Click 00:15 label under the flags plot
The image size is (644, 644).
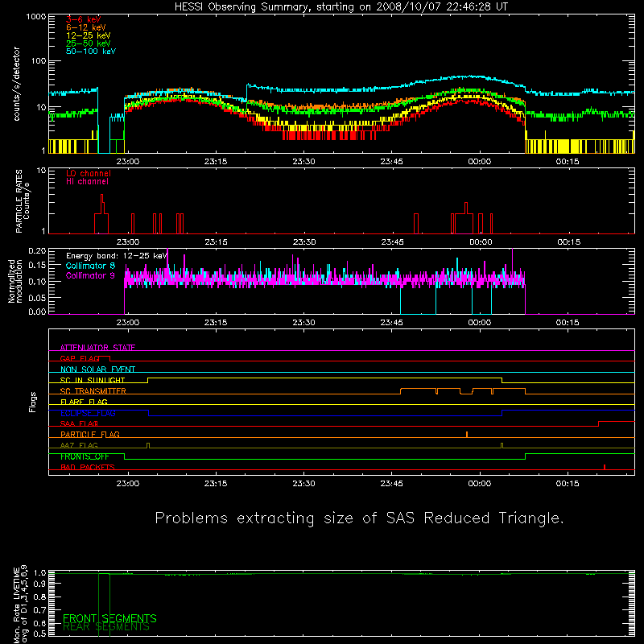click(x=568, y=484)
